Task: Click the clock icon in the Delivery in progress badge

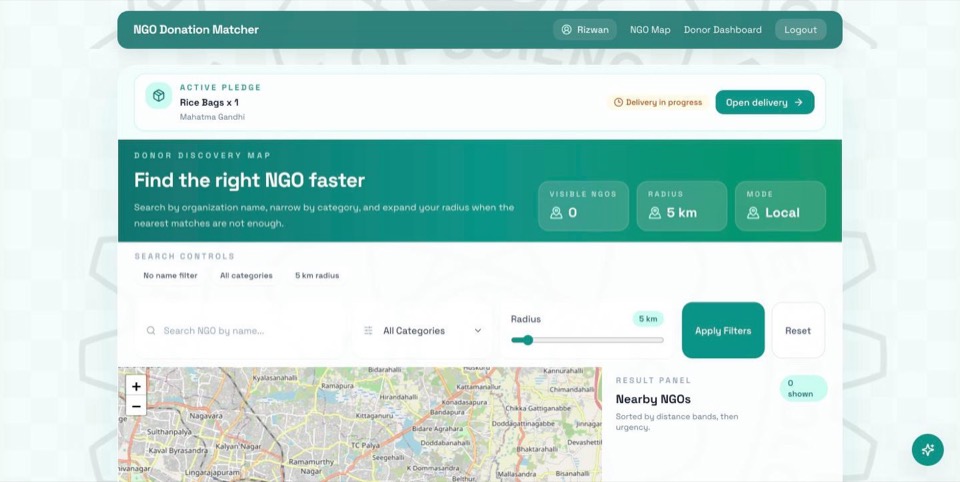Action: [x=618, y=102]
